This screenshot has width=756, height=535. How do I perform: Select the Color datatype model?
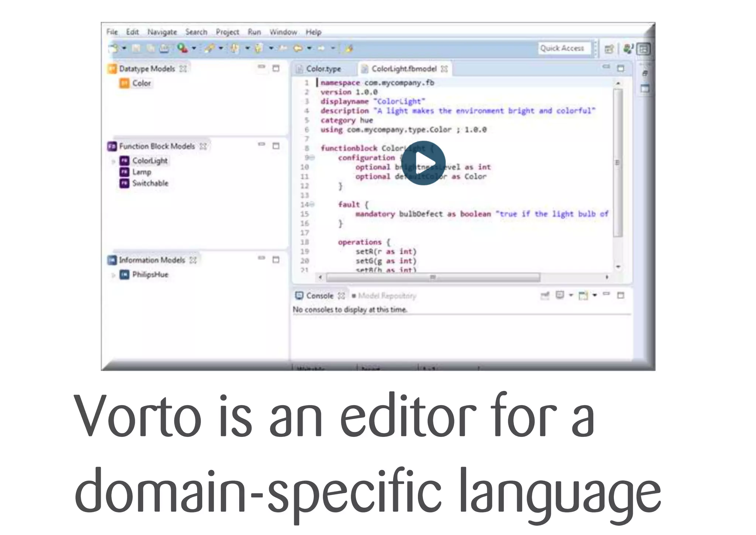[141, 83]
